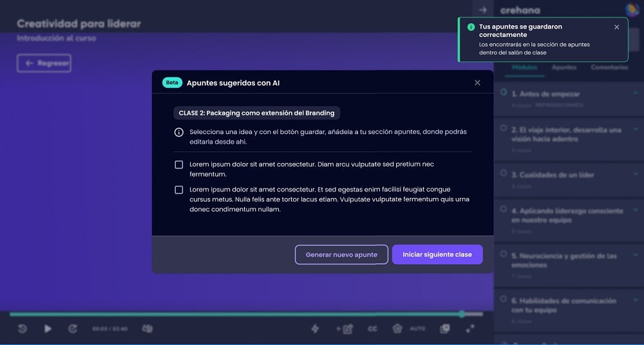Expand module 2. El viaje interior chevron

636,129
